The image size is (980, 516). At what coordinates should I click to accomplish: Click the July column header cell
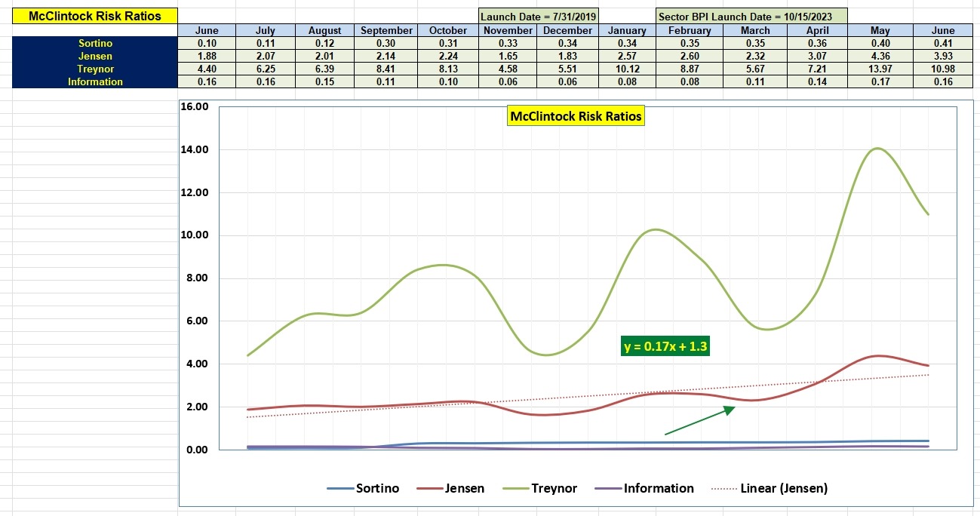click(266, 31)
